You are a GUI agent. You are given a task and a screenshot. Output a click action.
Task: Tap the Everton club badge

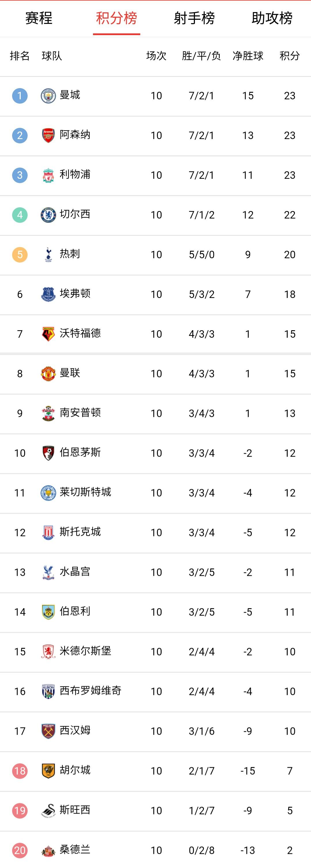(48, 295)
